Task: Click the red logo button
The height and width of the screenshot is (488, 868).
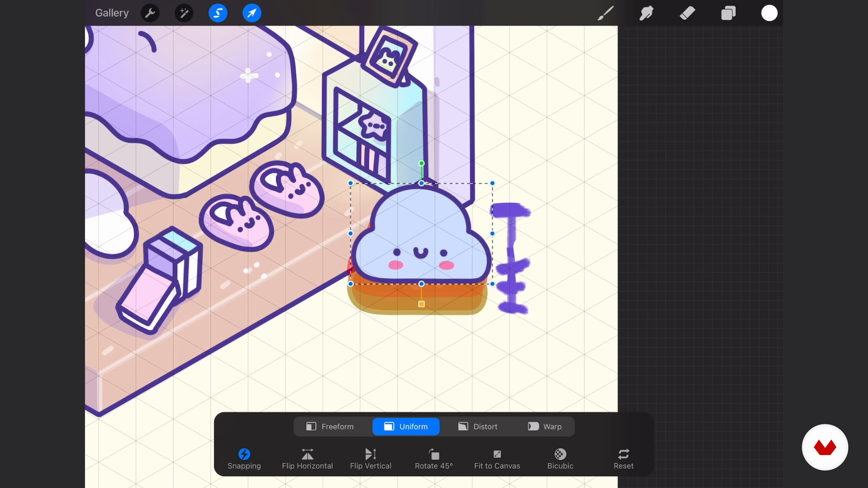Action: [x=825, y=447]
